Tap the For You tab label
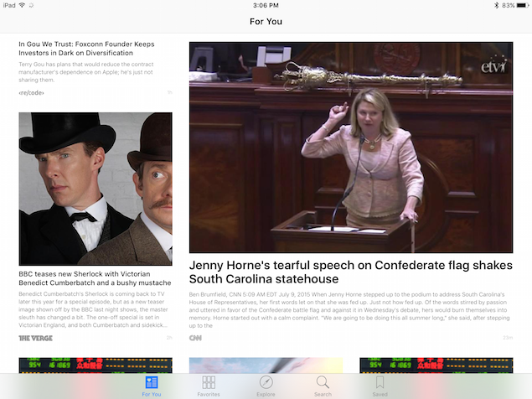 152,394
